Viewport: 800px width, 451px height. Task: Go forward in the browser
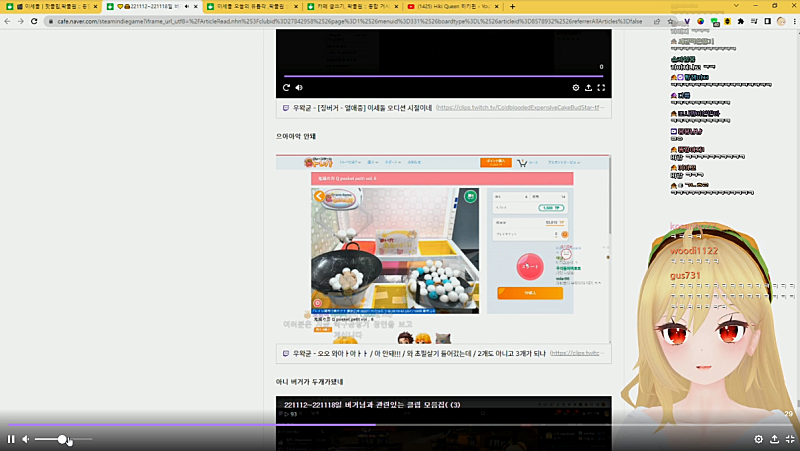click(x=21, y=21)
